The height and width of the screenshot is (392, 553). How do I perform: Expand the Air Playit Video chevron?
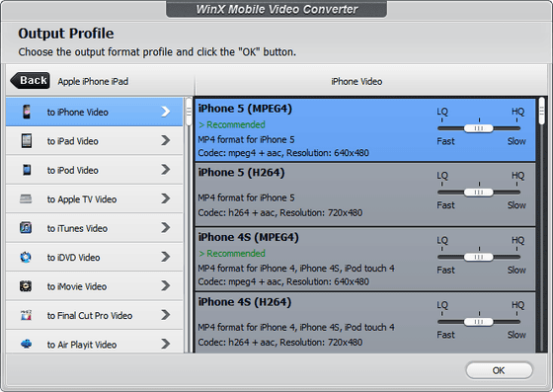[x=166, y=344]
